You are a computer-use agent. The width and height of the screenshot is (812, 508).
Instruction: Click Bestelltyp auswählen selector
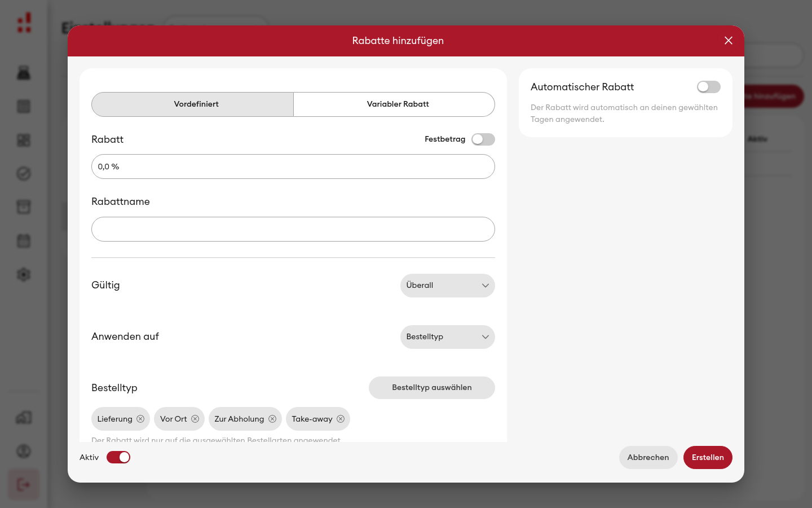pos(432,388)
